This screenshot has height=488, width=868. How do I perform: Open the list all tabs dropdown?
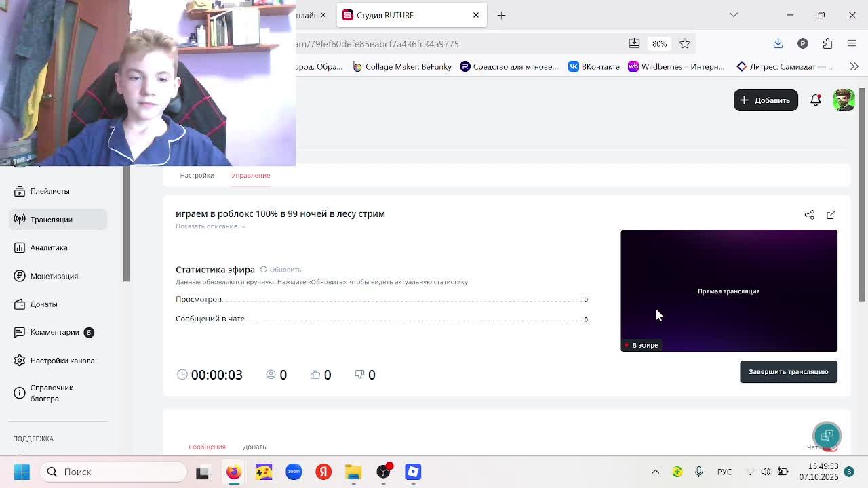733,15
